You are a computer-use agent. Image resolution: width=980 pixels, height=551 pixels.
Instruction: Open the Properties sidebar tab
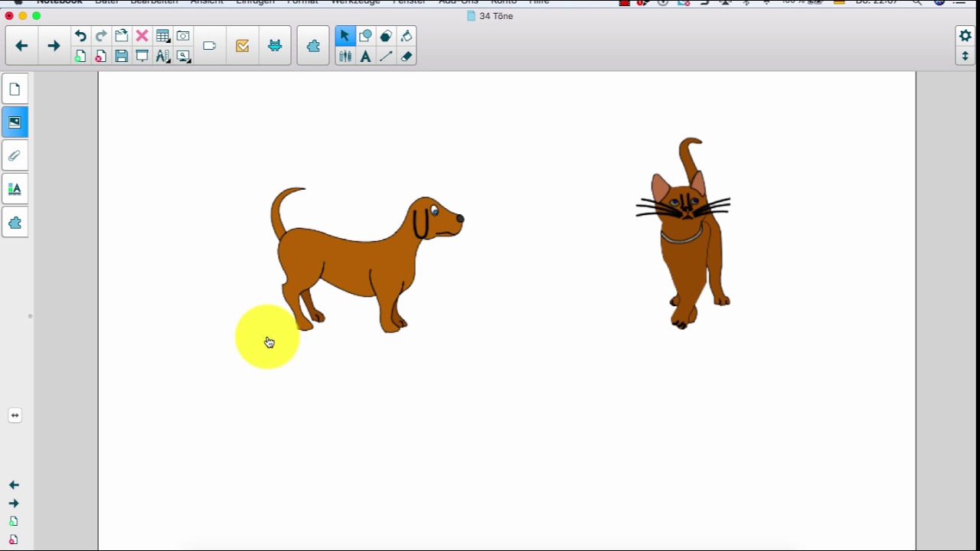point(15,189)
